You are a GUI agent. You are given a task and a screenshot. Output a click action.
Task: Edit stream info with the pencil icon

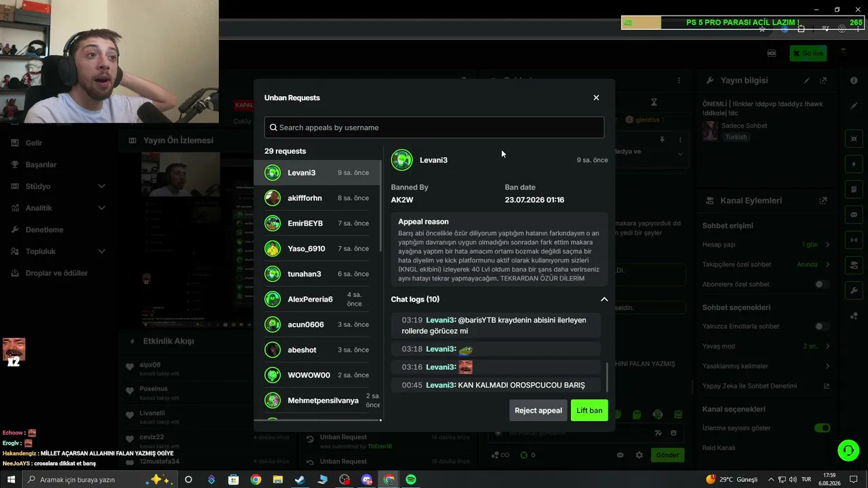coord(807,81)
